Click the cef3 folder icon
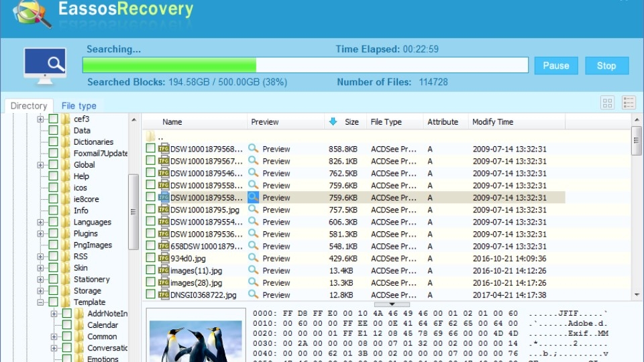This screenshot has width=644, height=362. click(66, 119)
